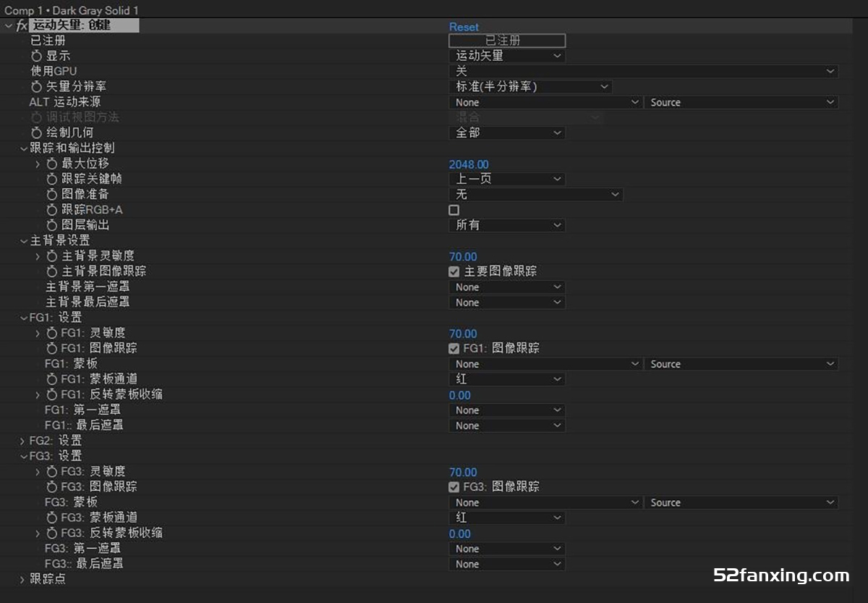Click the stopwatch icon beside 绘制几何

pos(36,132)
